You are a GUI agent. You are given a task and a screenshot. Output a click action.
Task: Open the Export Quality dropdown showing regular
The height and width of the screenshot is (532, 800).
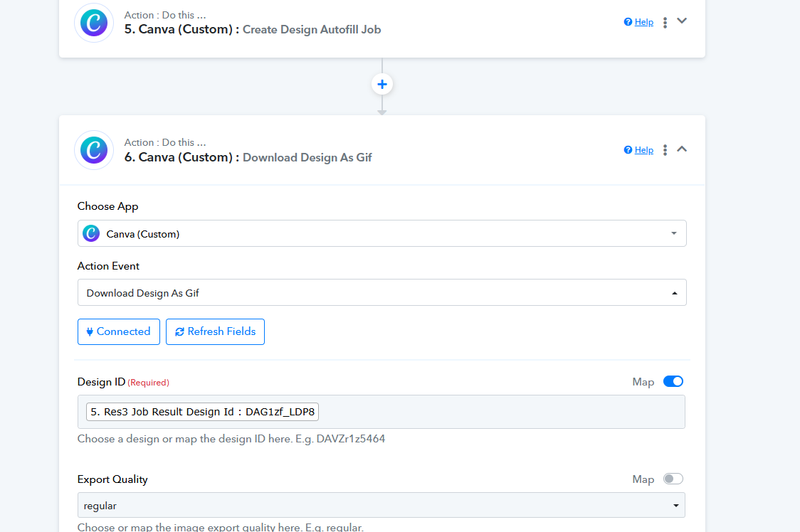coord(381,506)
